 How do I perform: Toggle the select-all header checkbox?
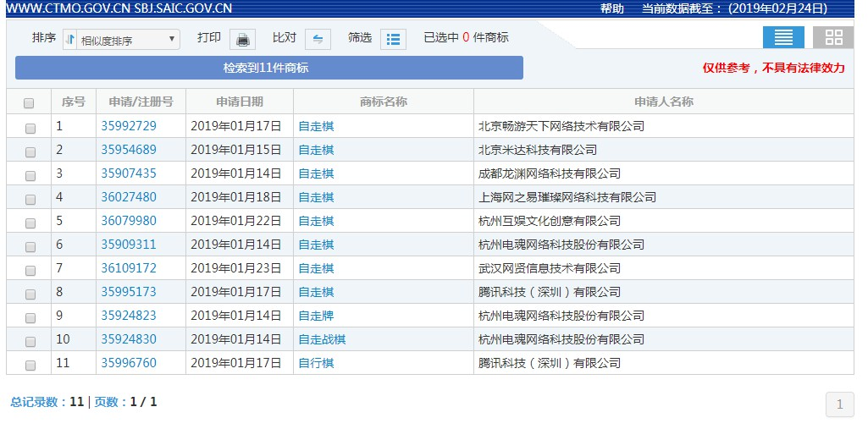pos(29,103)
